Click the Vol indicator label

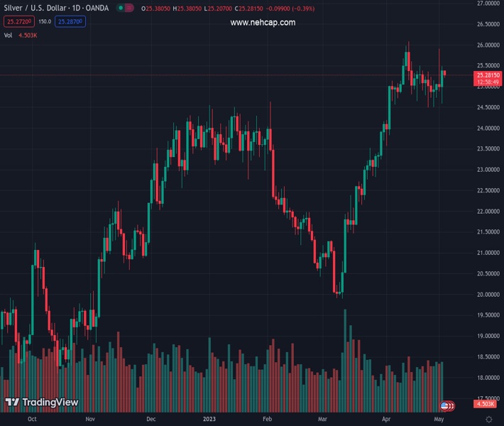[x=9, y=35]
